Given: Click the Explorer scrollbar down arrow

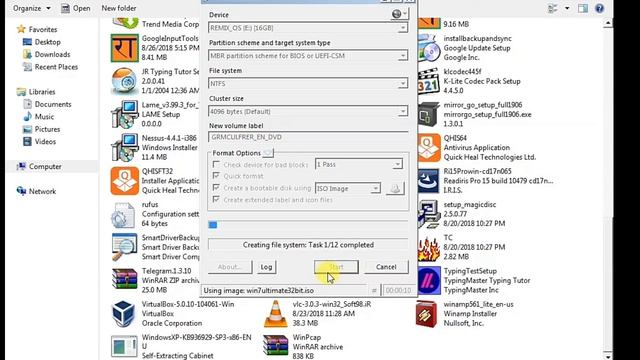Looking at the screenshot, I should [608, 356].
